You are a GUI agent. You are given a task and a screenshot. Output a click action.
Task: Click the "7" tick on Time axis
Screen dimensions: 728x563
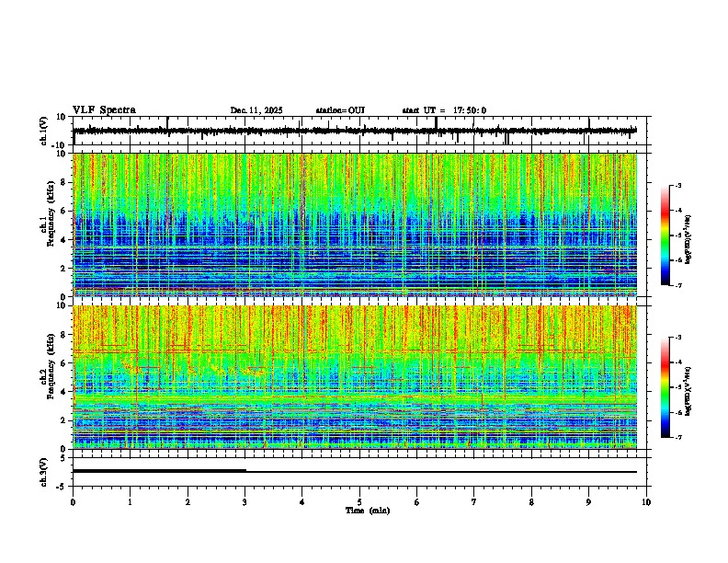[x=474, y=502]
